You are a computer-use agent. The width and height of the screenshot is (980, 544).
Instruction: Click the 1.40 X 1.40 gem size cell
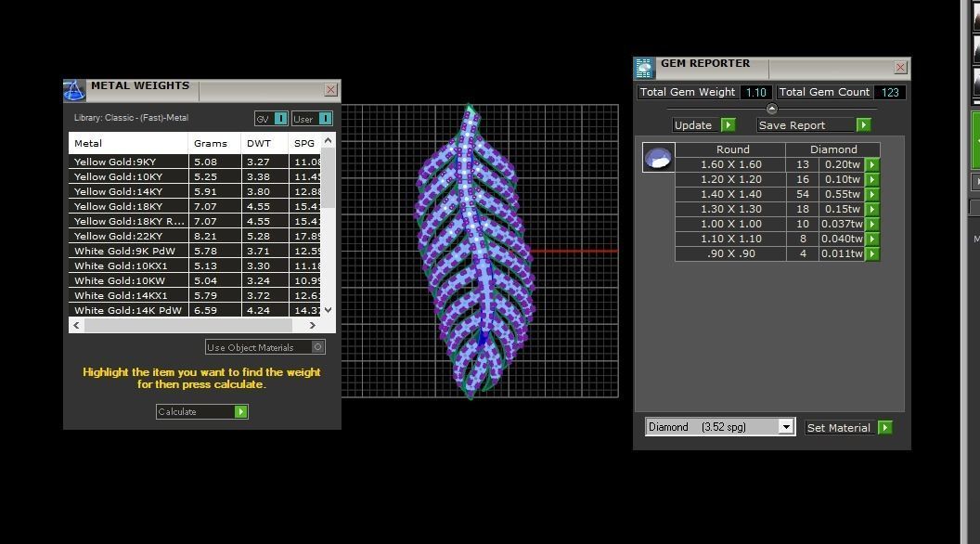730,194
